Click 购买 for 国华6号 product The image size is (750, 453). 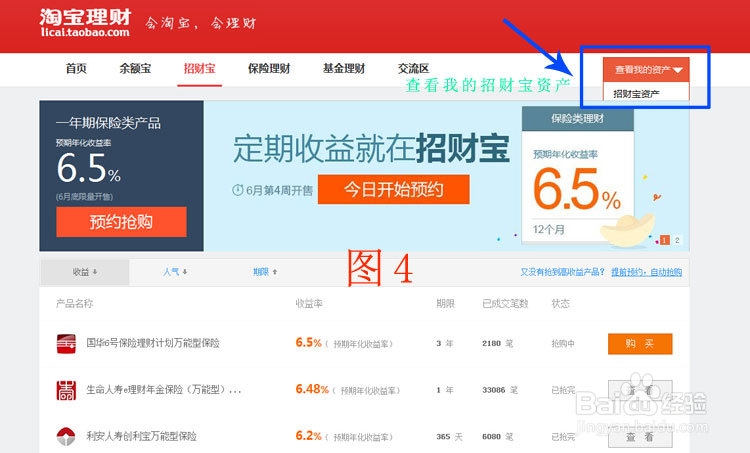pyautogui.click(x=640, y=343)
